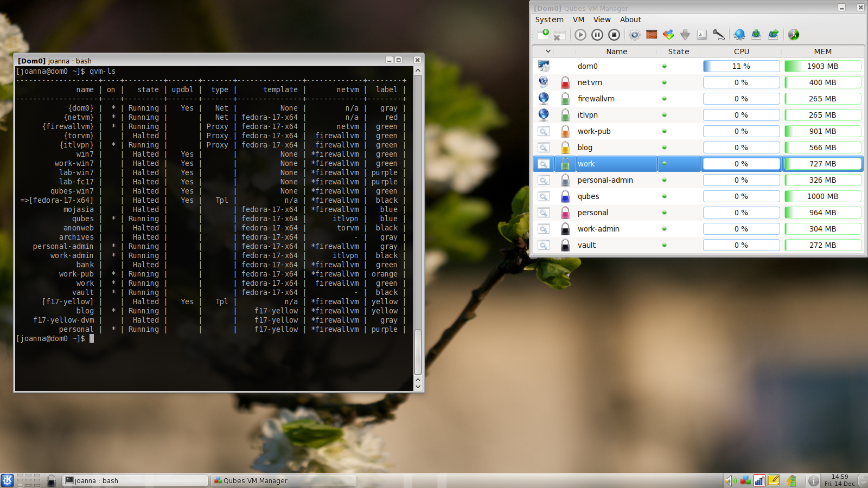
Task: Click terminal scrollbar up arrow
Action: [x=418, y=71]
